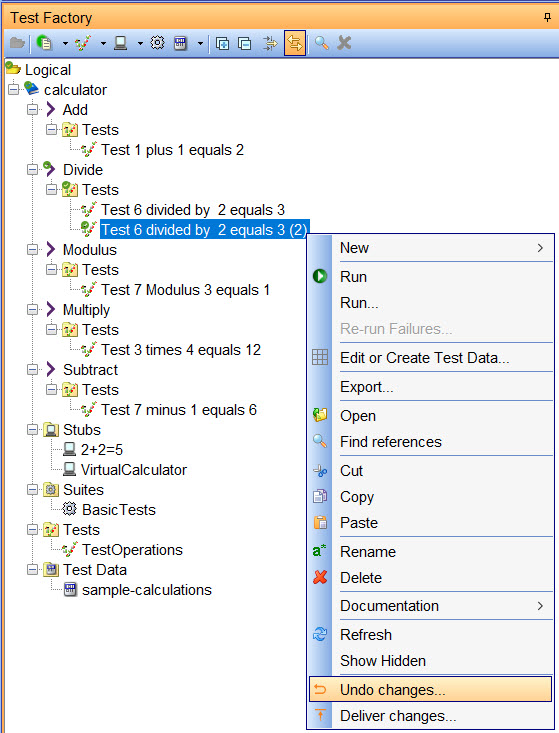Select the 2+2=5 stub
Screen dimensions: 559x733
point(101,450)
